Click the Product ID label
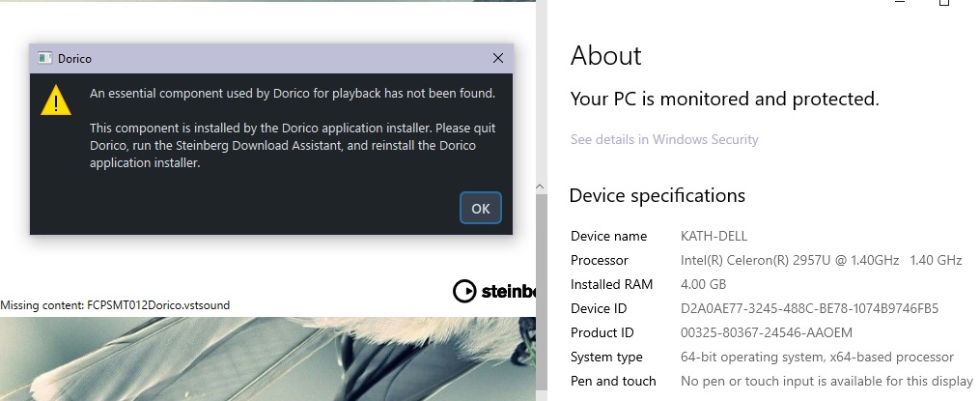Viewport: 980px width, 401px height. coord(602,332)
